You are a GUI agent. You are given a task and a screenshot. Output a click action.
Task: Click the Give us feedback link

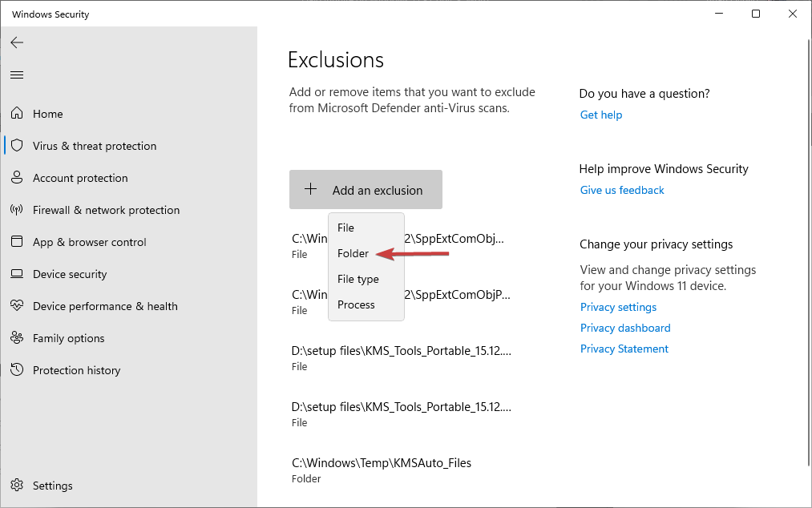click(x=622, y=190)
